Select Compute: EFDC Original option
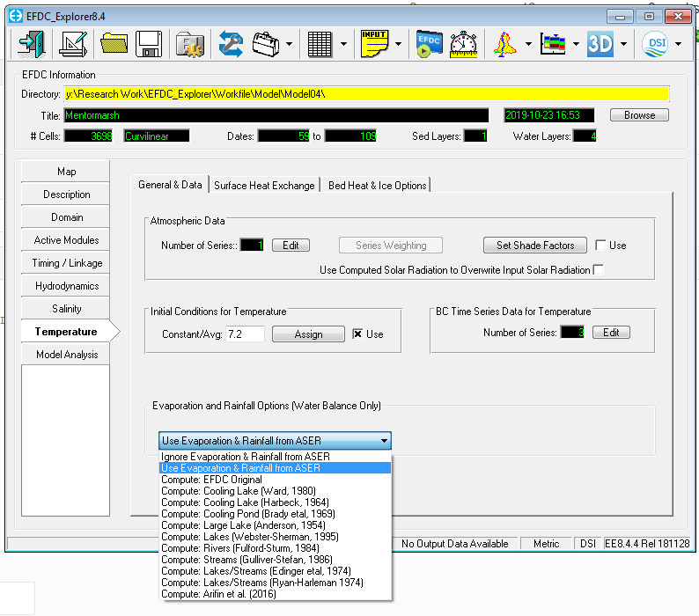699x616 pixels. [275, 480]
